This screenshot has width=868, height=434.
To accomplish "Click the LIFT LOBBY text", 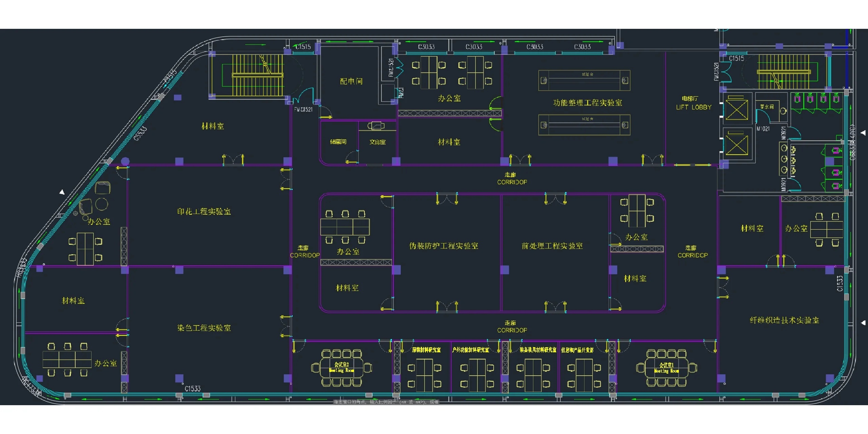I will pos(694,107).
